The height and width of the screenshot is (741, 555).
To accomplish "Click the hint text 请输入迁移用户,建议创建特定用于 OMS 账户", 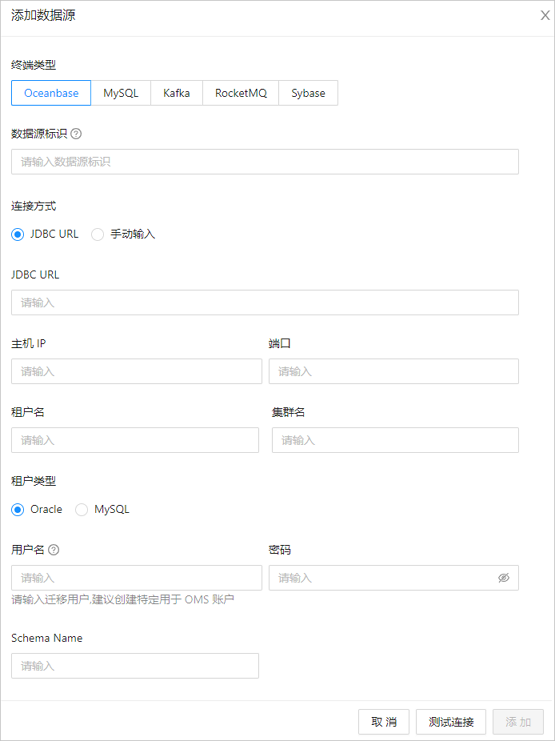I will click(123, 600).
